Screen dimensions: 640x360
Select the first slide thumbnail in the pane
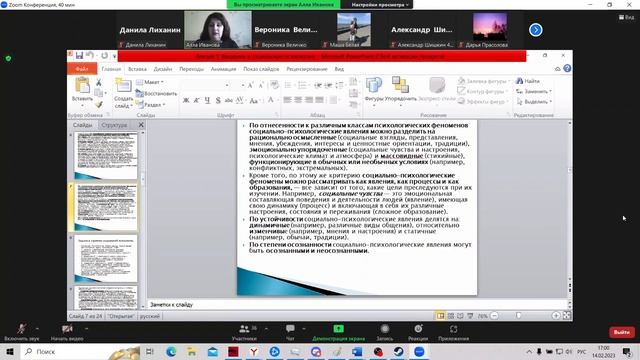tap(106, 156)
